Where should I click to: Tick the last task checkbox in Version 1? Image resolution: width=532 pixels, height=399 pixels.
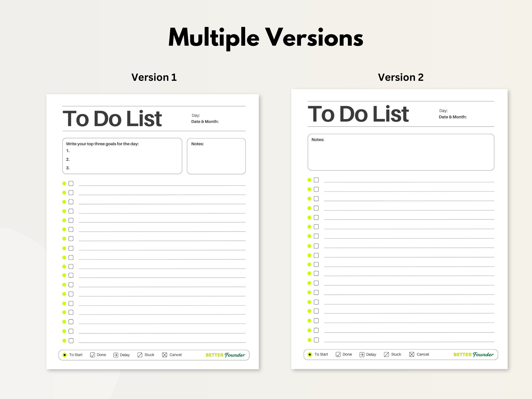click(x=71, y=341)
